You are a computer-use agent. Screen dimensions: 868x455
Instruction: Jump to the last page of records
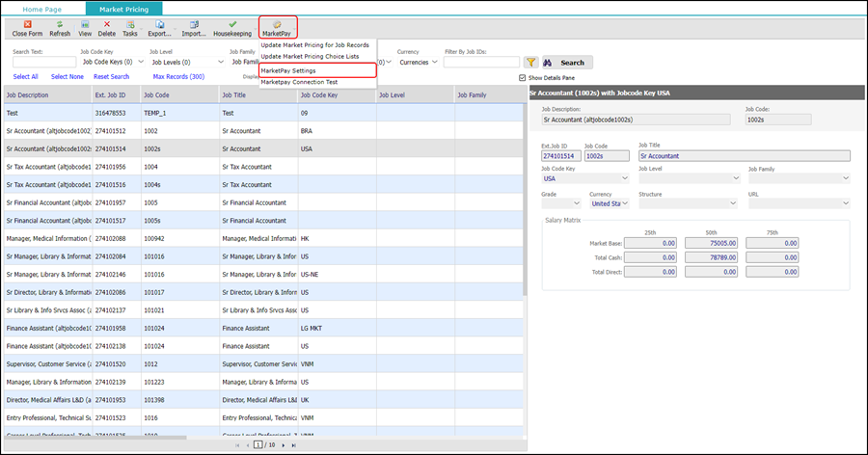(293, 445)
